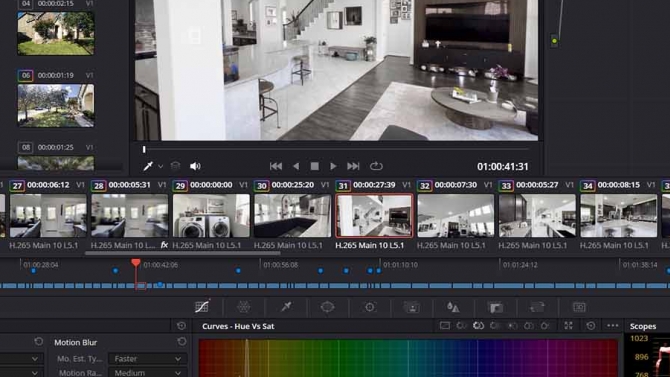This screenshot has width=670, height=377.
Task: Open the Power Window palette
Action: click(327, 307)
